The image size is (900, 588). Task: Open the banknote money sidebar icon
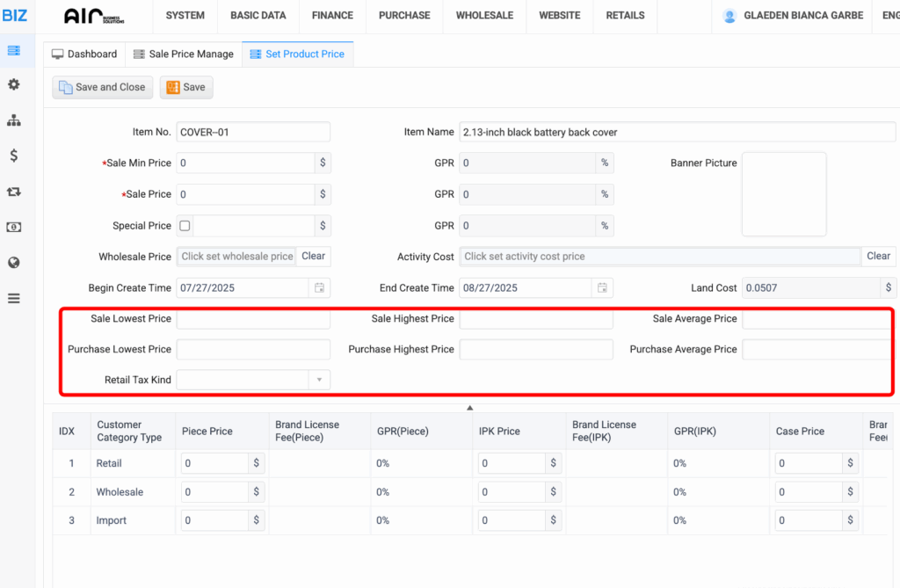[x=13, y=227]
